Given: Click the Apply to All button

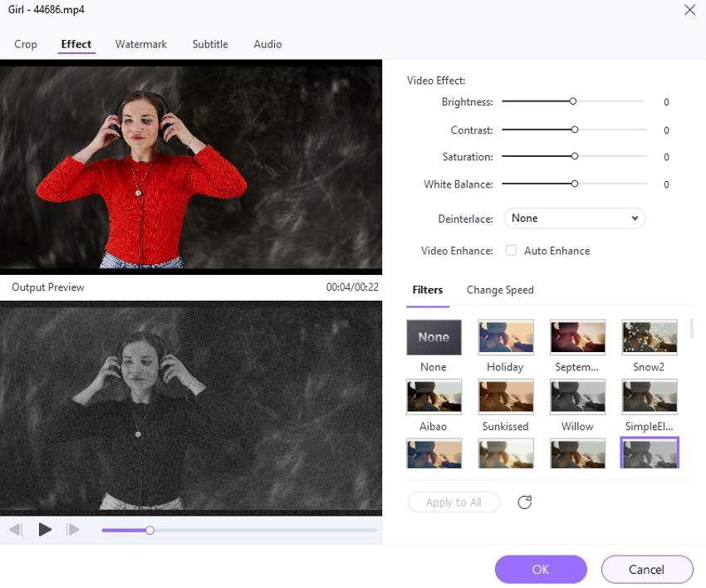Looking at the screenshot, I should tap(454, 502).
